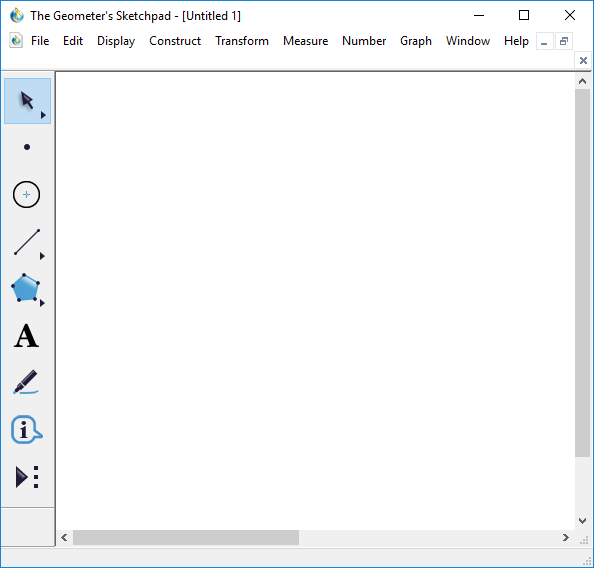Open the Transform menu
Screen dimensions: 594x568
pos(242,41)
